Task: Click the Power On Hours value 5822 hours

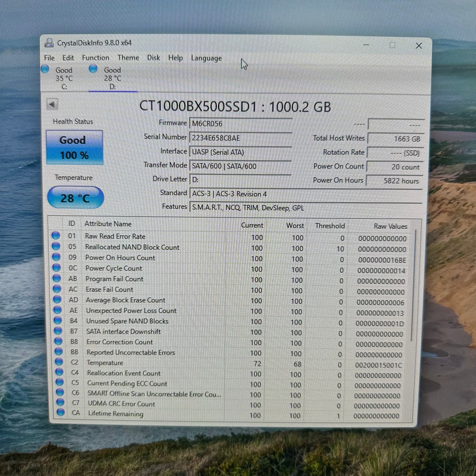Action: pyautogui.click(x=395, y=181)
